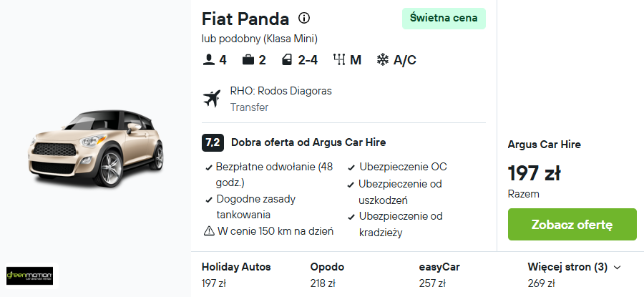Viewport: 644px width, 297px height.
Task: Click the car door count icon
Action: click(x=287, y=60)
